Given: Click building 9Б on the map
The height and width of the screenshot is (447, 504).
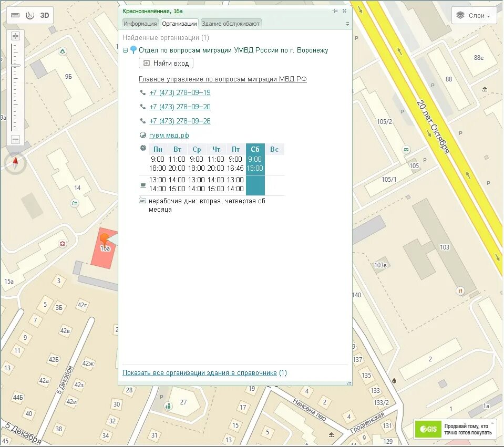Looking at the screenshot, I should [x=68, y=77].
